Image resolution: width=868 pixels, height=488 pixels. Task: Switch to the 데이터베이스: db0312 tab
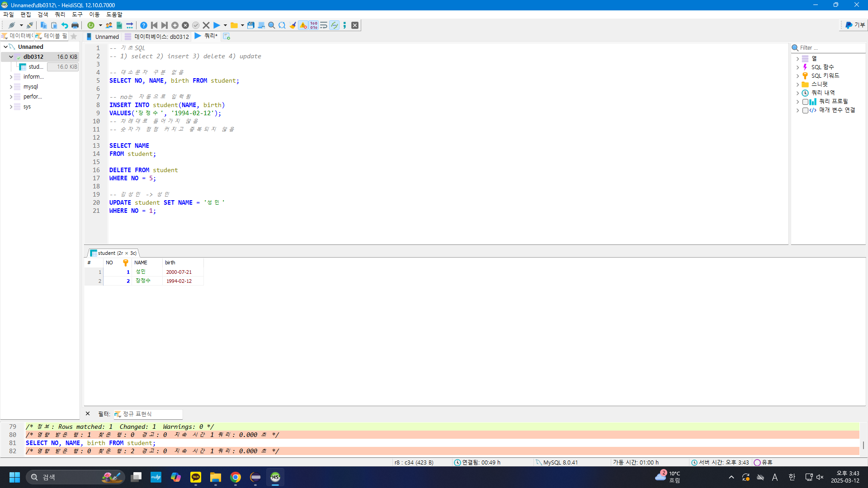click(161, 37)
